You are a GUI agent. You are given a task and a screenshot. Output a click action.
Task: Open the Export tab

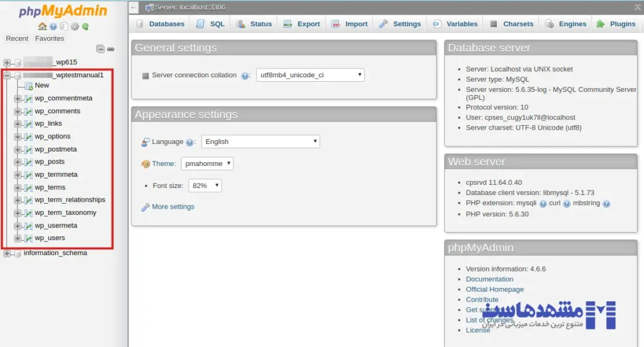pos(302,24)
